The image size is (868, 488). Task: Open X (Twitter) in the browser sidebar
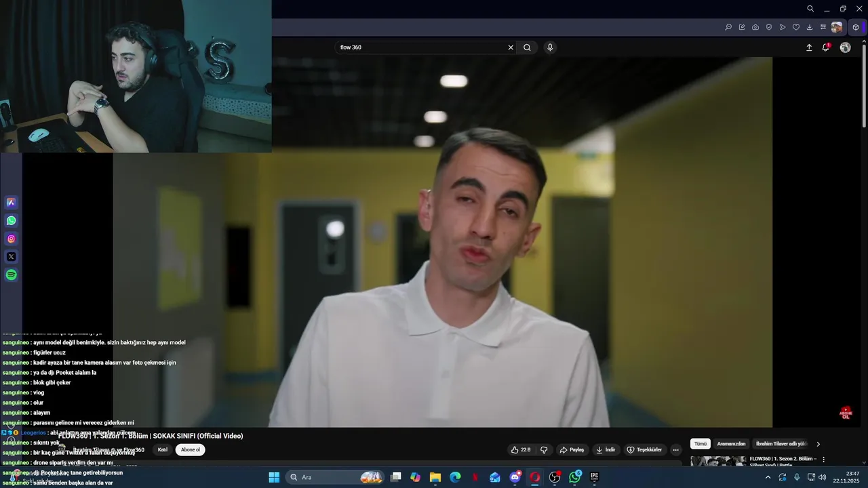(x=11, y=257)
